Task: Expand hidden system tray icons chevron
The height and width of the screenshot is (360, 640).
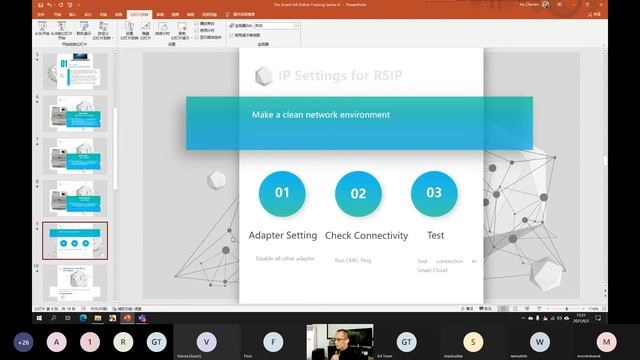Action: 523,318
